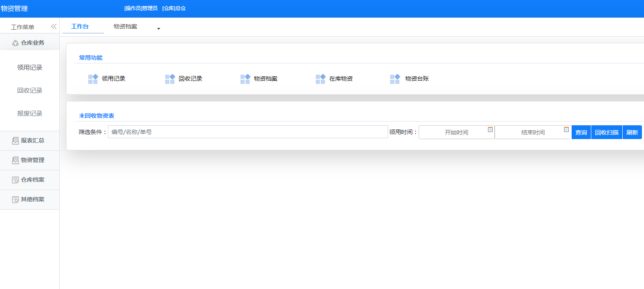Expand the 报表汇总 menu section

coord(29,141)
